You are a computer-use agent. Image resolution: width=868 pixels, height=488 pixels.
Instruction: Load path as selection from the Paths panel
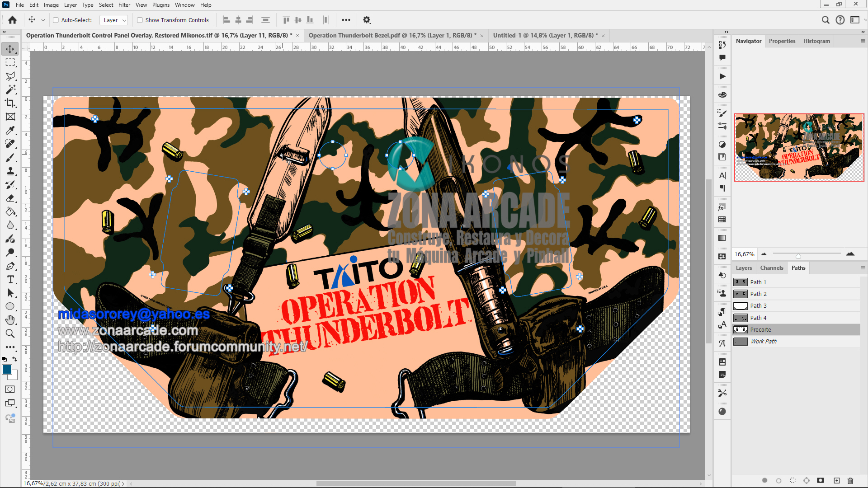[793, 481]
